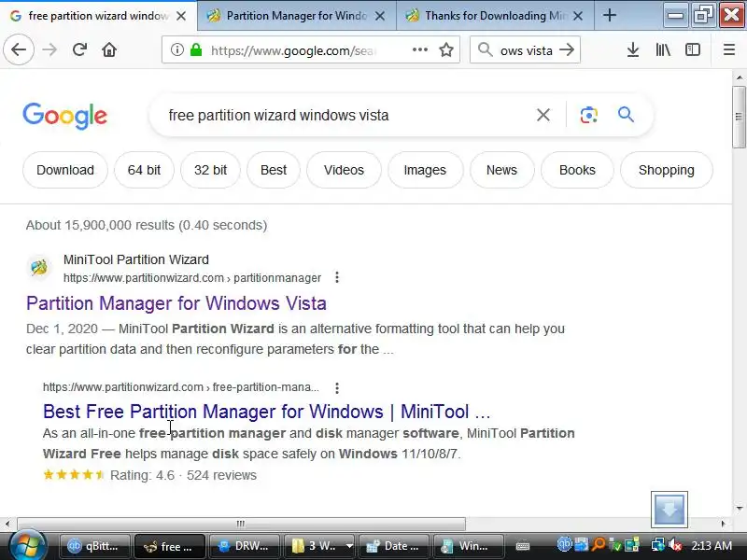This screenshot has height=560, width=747.
Task: Open Best Free Partition Manager for Windows link
Action: [x=267, y=412]
